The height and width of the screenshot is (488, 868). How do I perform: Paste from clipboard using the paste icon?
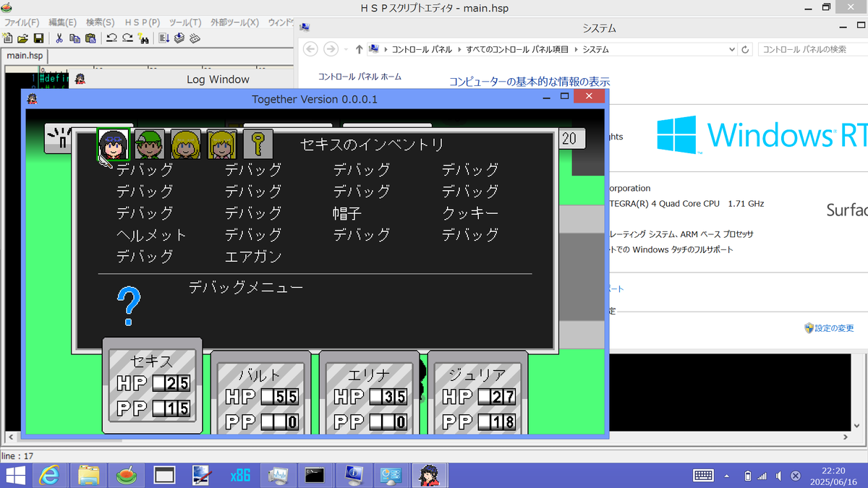pyautogui.click(x=90, y=38)
